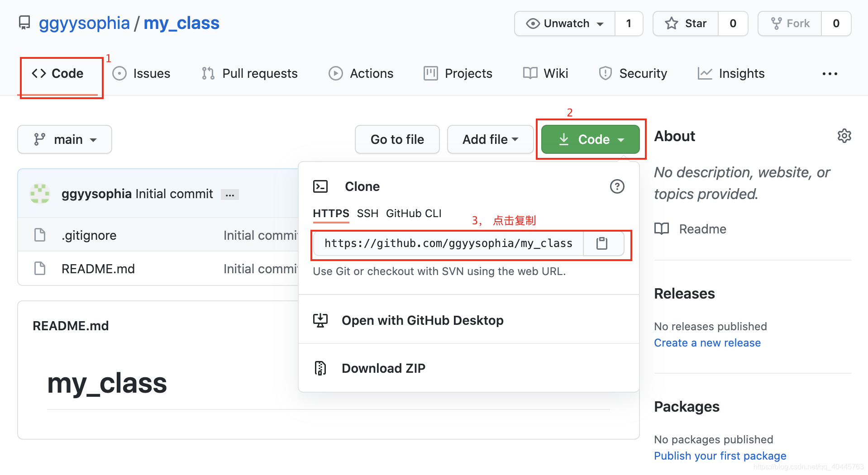The width and height of the screenshot is (868, 475).
Task: Click Download ZIP
Action: tap(383, 368)
